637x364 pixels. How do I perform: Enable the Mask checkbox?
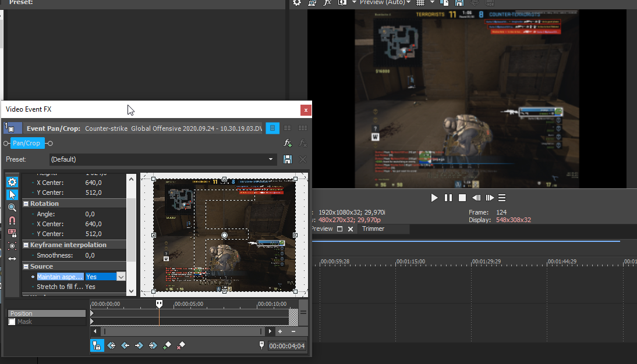tap(12, 322)
